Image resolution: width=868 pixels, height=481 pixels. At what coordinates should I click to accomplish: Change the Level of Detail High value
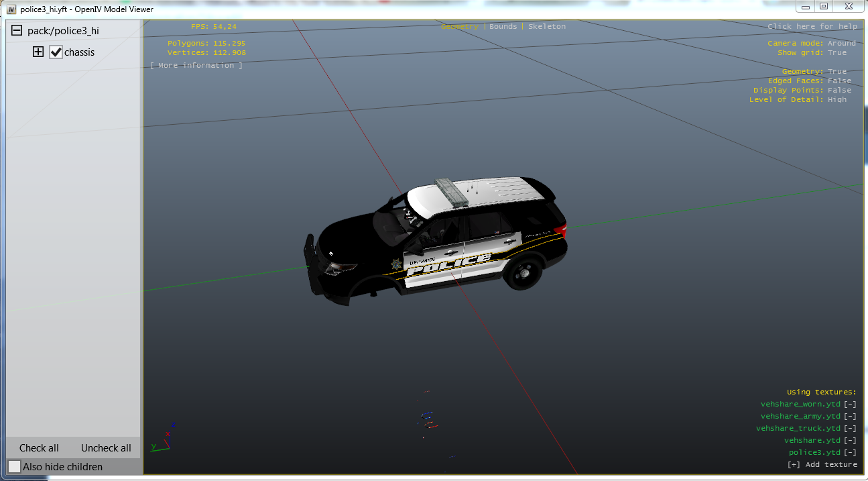(x=837, y=100)
